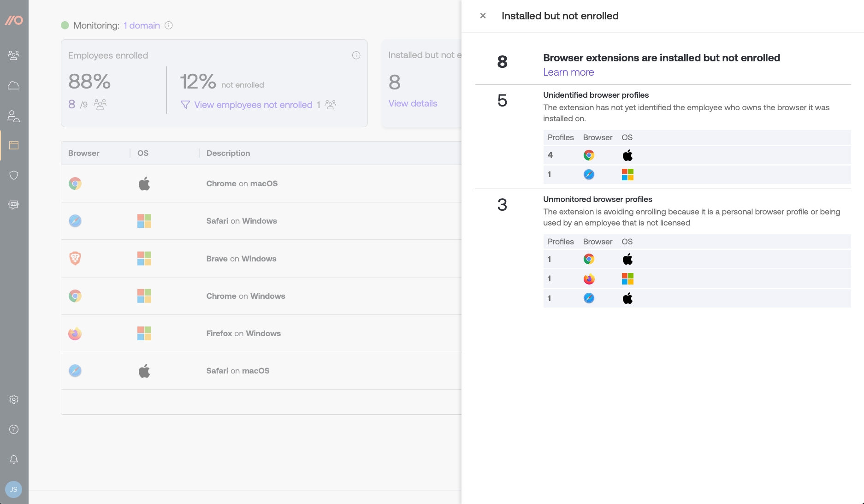This screenshot has width=864, height=504.
Task: Click the Chrome icon in the Chrome on macOS row
Action: coord(75,184)
